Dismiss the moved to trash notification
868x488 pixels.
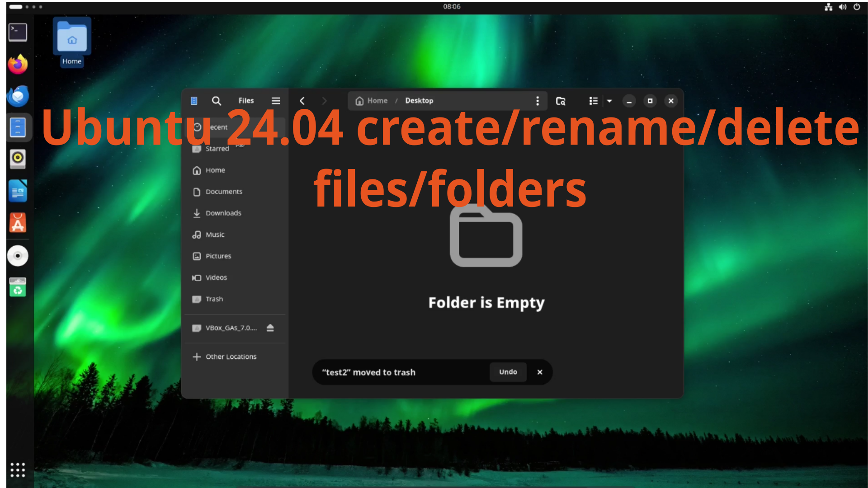(x=540, y=372)
